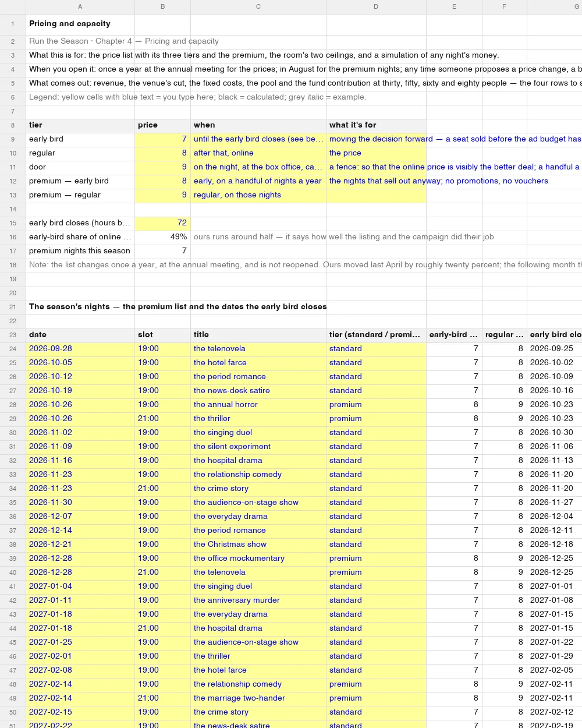Select 'the anniversary murder' title cell
The image size is (582, 728).
tap(258, 600)
